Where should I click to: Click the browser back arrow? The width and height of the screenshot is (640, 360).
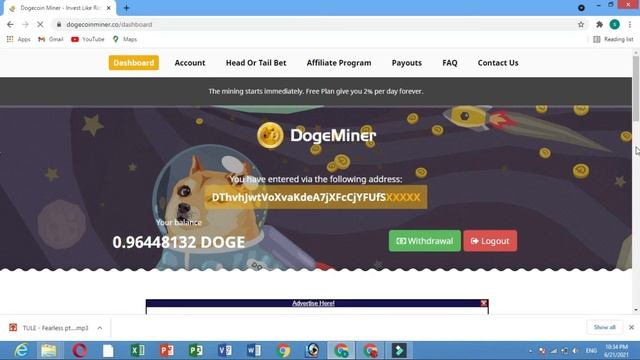(10, 24)
